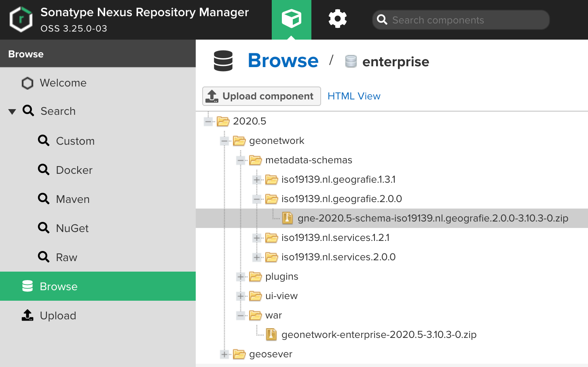Click the upload icon beside sidebar Upload
Image resolution: width=588 pixels, height=367 pixels.
pos(27,315)
